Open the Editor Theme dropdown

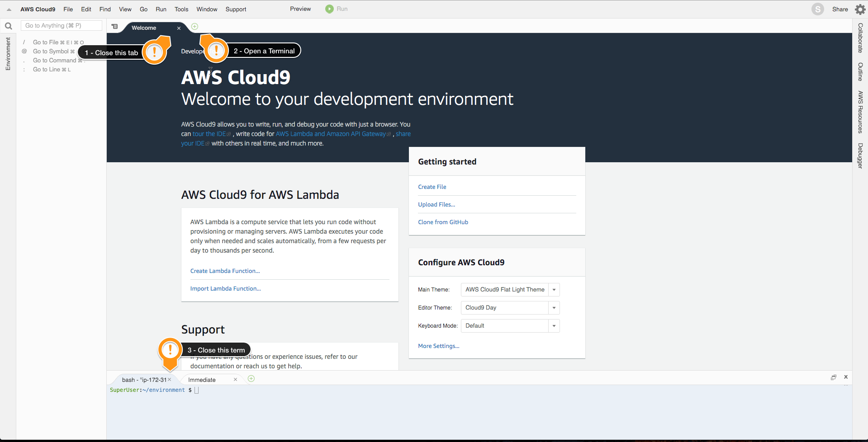[510, 308]
